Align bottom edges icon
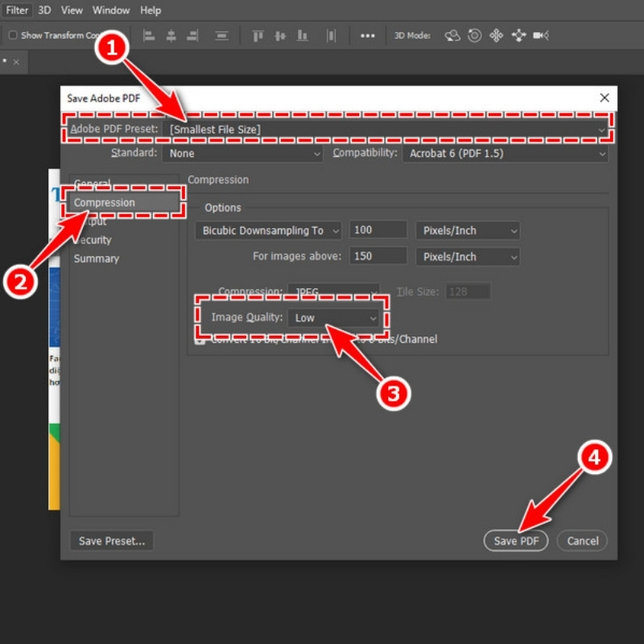 tap(303, 35)
